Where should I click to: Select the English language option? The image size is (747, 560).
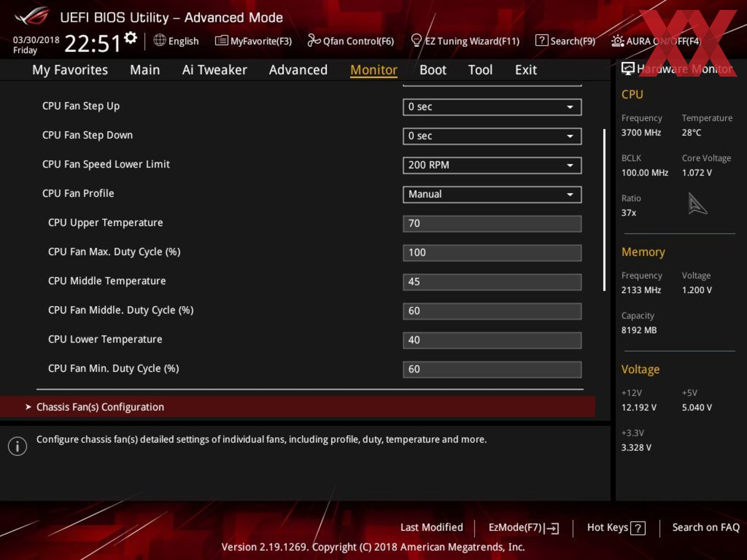(183, 41)
